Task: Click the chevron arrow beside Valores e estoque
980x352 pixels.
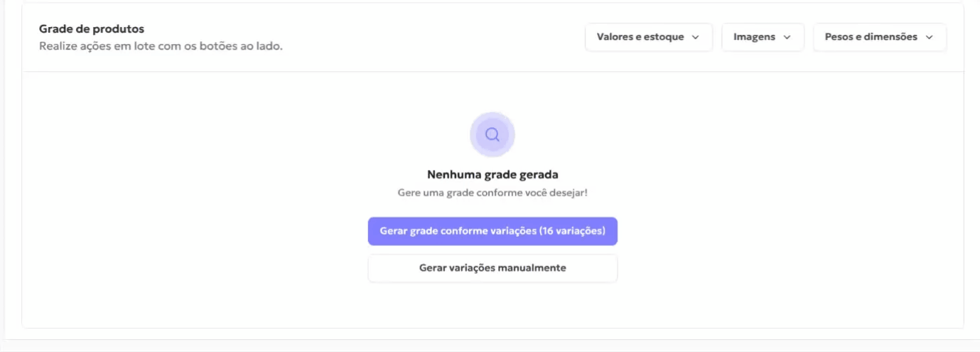Action: 696,37
